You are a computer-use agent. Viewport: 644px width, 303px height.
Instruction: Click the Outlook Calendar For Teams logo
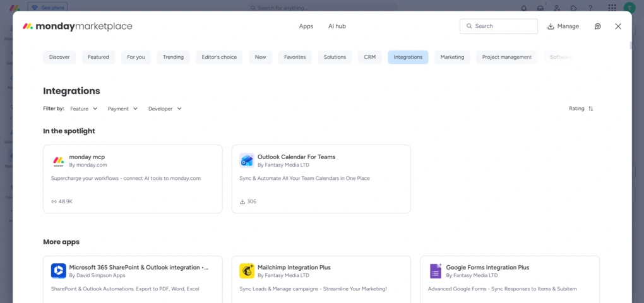click(x=247, y=160)
